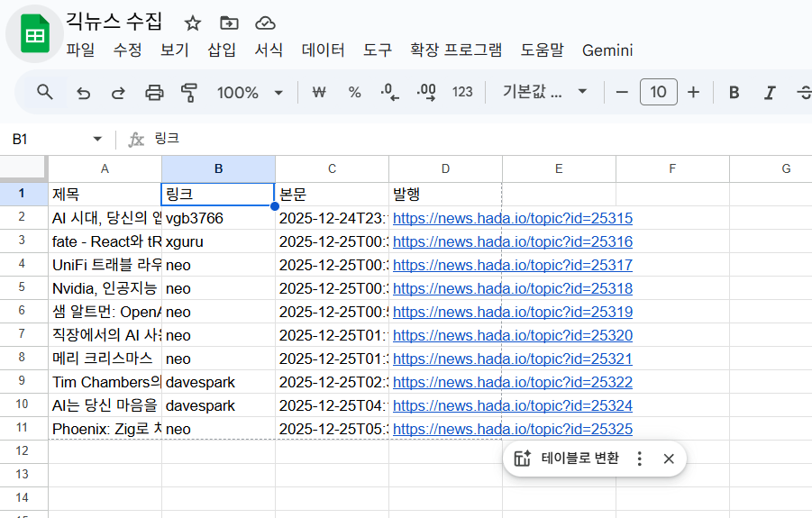The height and width of the screenshot is (518, 812).
Task: Open the 보기 menu
Action: pos(175,50)
